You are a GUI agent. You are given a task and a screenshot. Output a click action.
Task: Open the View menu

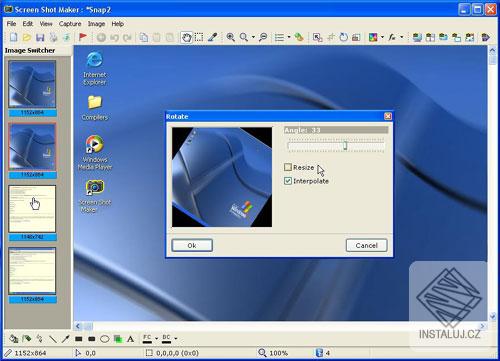point(46,24)
